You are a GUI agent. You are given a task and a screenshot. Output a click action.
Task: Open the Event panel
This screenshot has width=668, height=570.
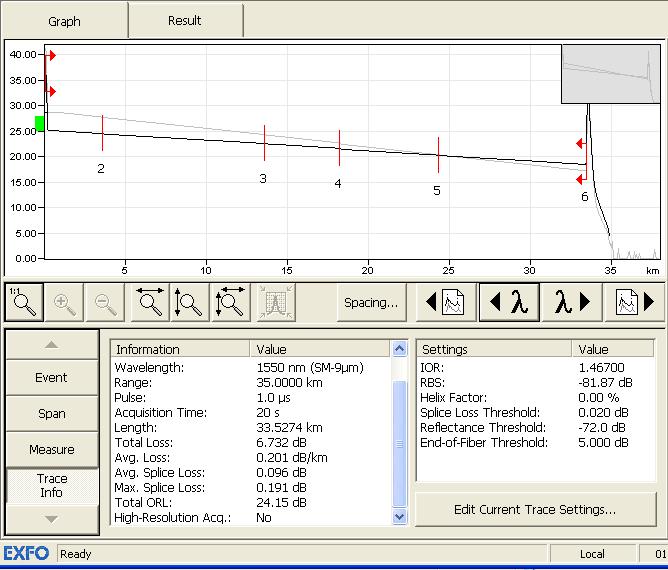52,377
